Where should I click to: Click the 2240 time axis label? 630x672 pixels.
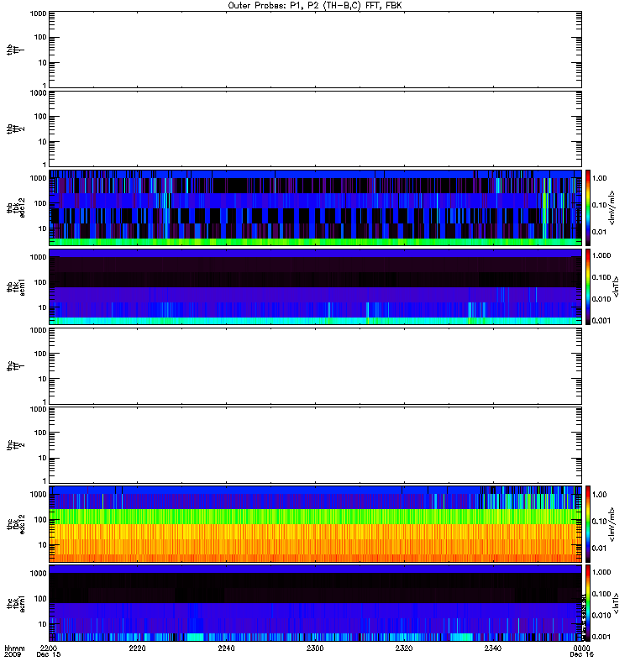[x=226, y=648]
